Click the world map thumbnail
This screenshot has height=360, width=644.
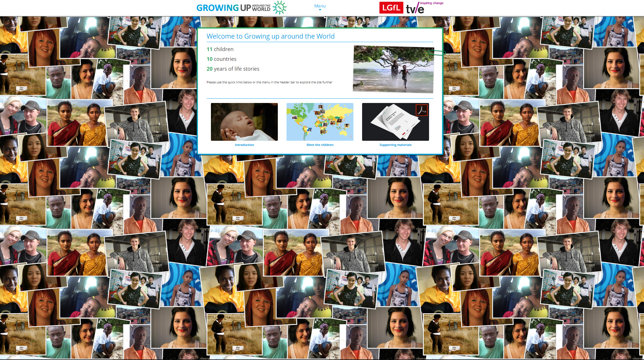pyautogui.click(x=320, y=122)
